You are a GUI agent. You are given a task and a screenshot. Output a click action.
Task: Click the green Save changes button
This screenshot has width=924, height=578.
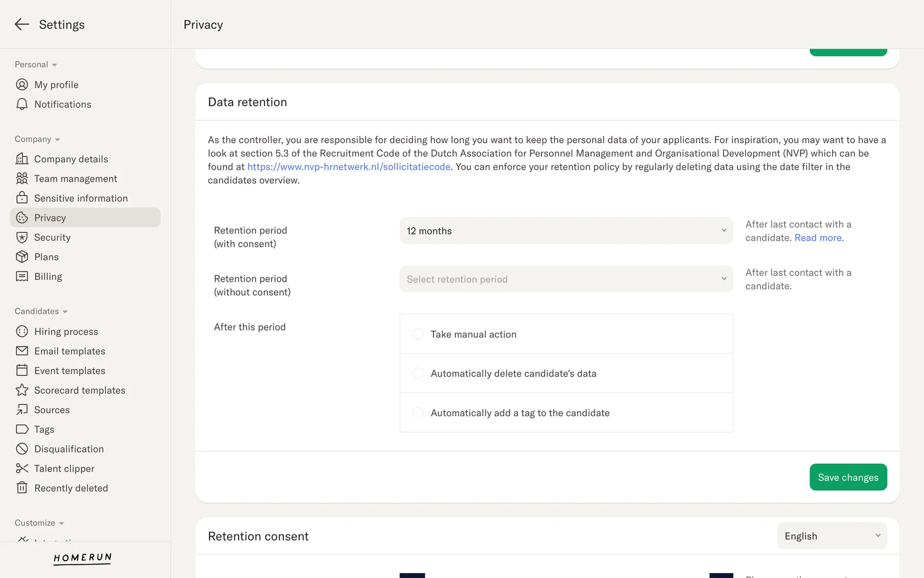(848, 477)
